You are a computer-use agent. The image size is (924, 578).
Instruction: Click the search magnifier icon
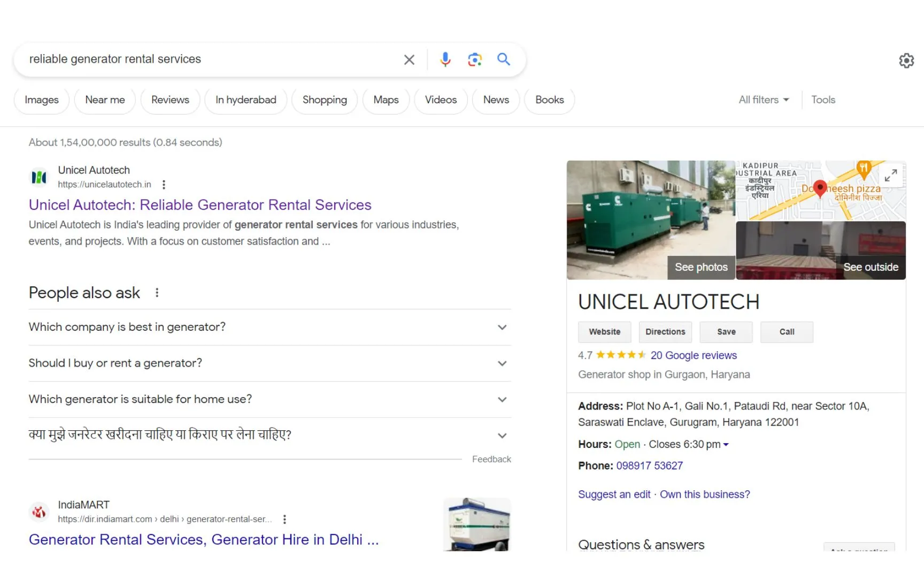[x=503, y=59]
